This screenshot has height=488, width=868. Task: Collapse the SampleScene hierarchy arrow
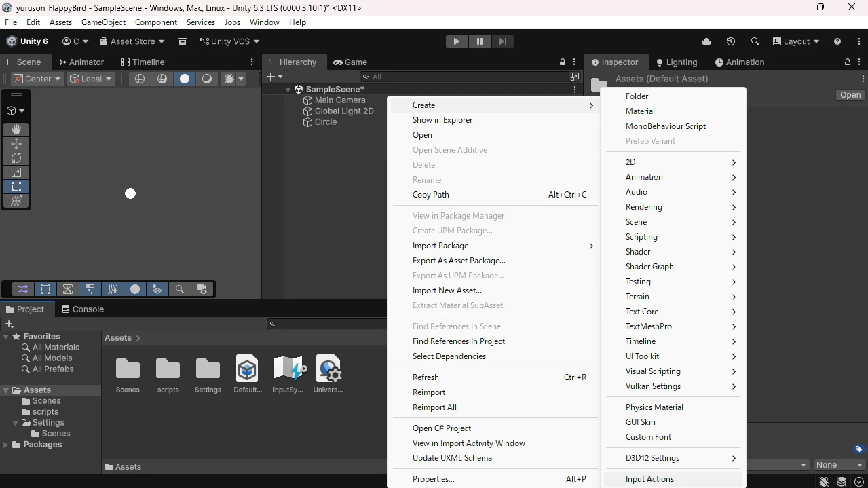click(288, 90)
